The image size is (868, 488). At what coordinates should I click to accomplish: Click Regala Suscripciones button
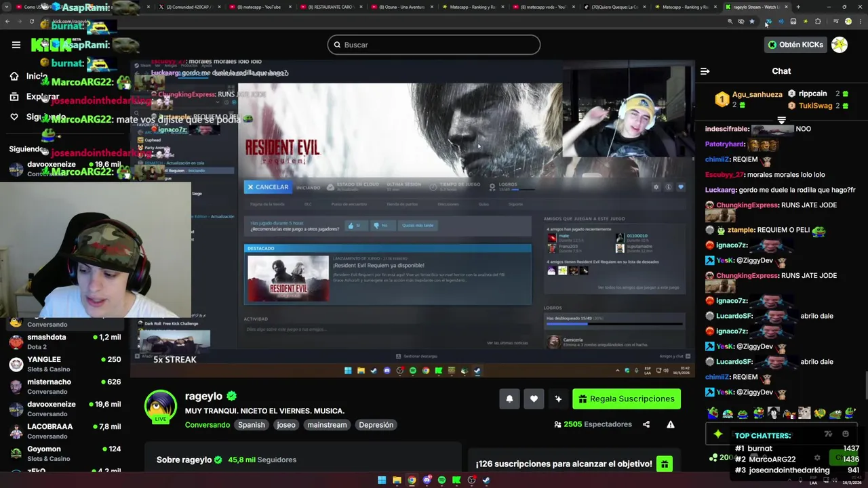[x=627, y=399]
